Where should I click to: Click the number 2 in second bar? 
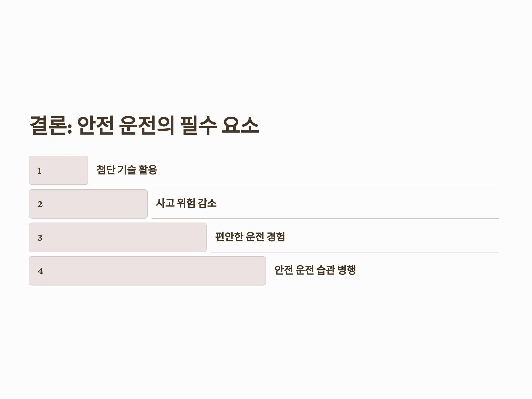[40, 204]
